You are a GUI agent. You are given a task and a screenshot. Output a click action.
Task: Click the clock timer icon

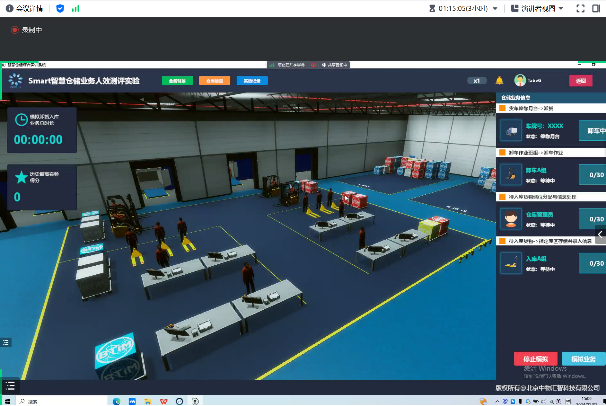[x=21, y=120]
